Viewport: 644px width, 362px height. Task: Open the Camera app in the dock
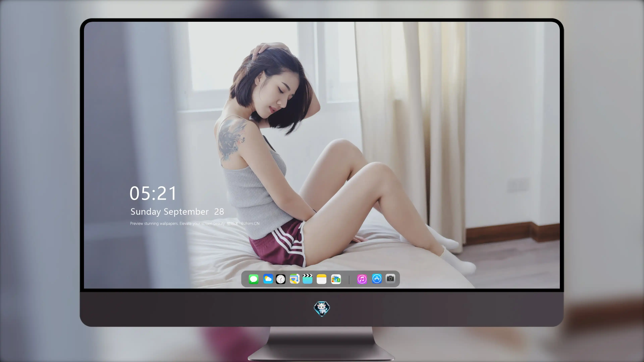tap(390, 279)
